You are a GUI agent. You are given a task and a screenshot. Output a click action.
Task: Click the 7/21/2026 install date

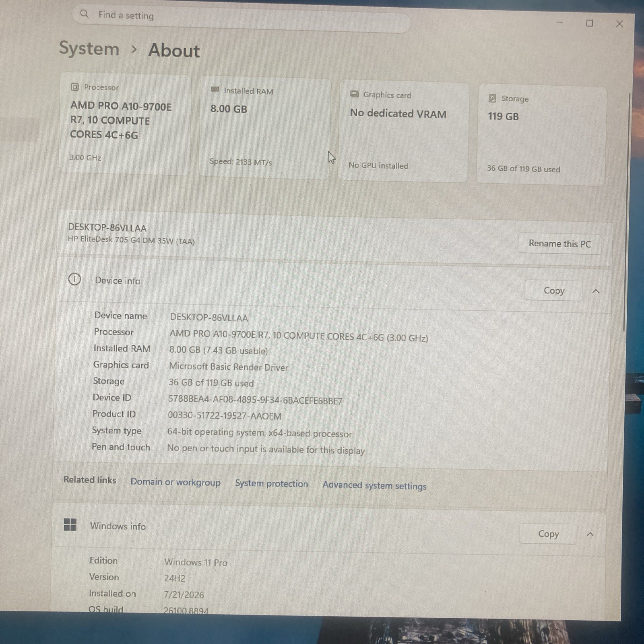(184, 594)
